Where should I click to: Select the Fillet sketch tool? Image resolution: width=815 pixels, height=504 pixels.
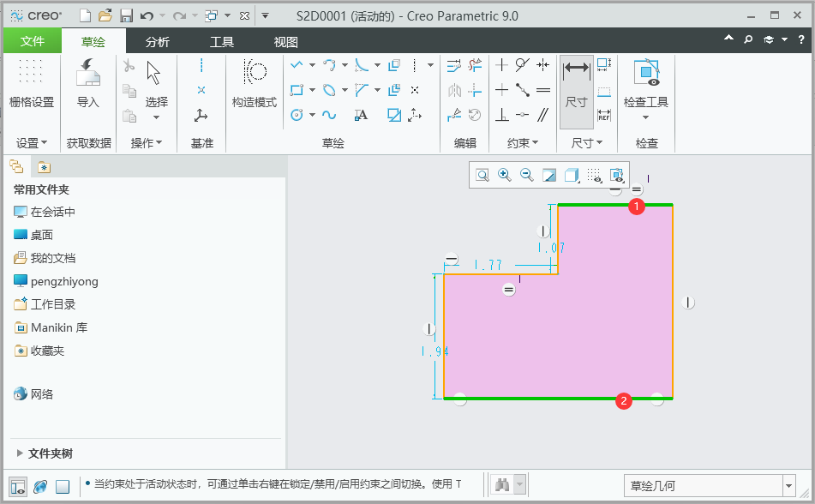coord(362,65)
